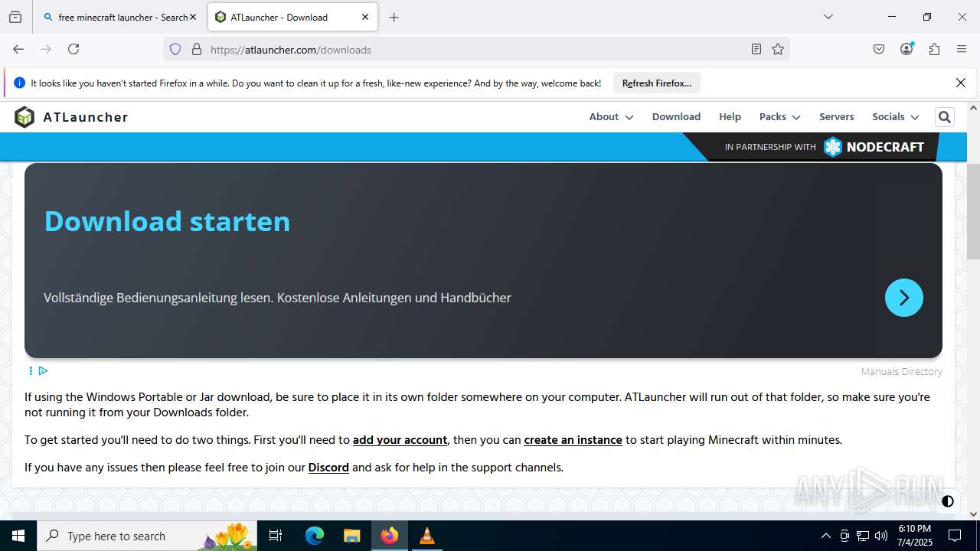Open the Firefox View icon
This screenshot has width=980, height=551.
click(x=15, y=17)
